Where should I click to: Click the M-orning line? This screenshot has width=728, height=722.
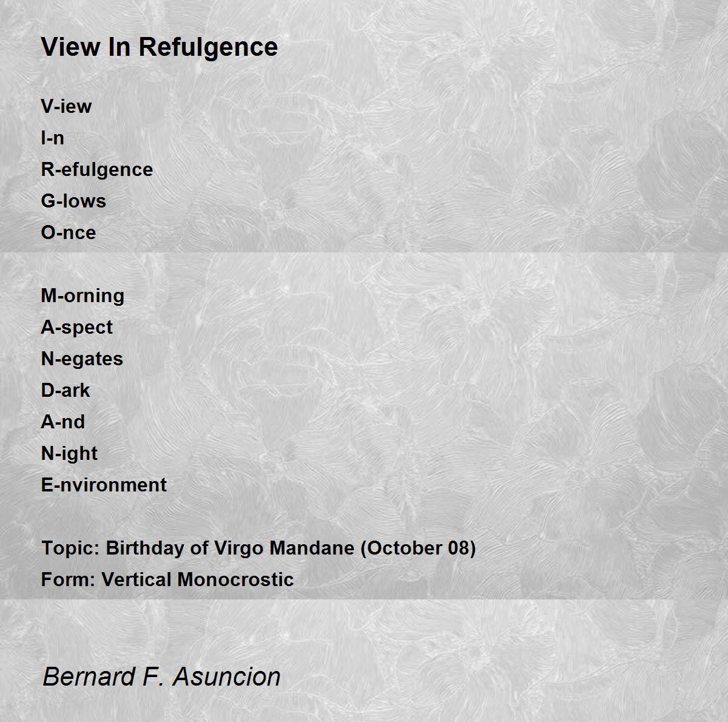coord(83,296)
